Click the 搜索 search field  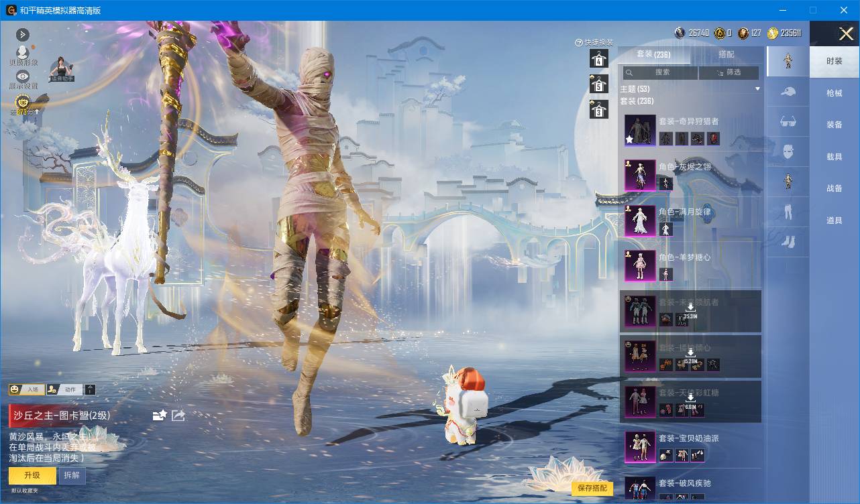(x=660, y=72)
